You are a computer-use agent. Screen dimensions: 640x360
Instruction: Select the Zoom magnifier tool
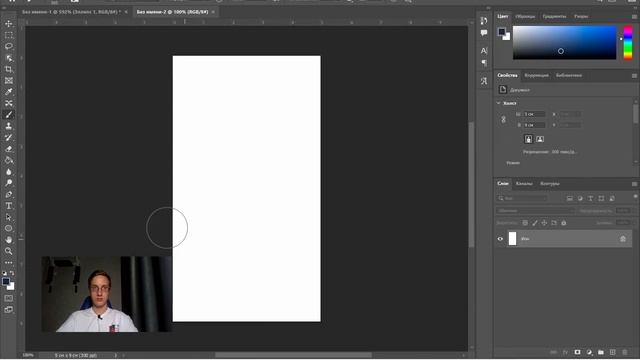[x=9, y=251]
